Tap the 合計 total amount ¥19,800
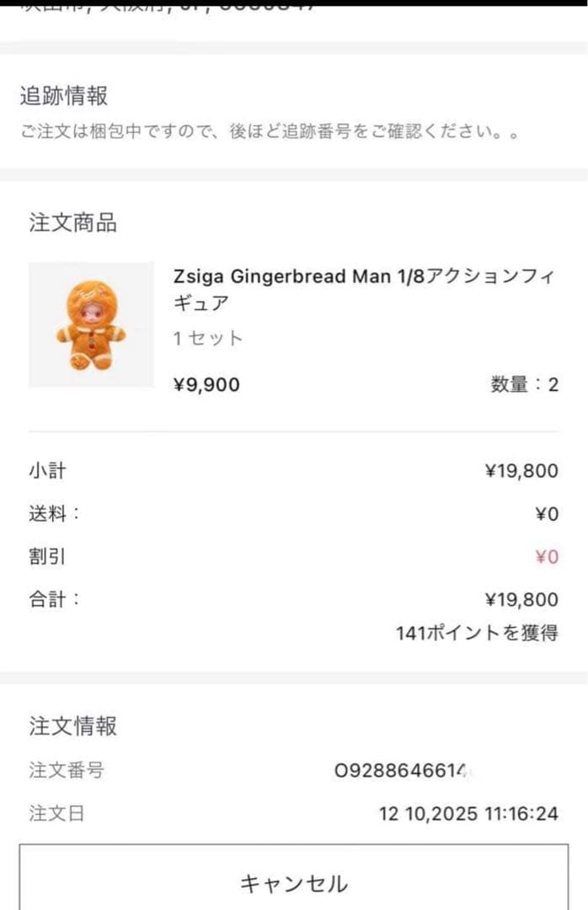This screenshot has width=588, height=910. pos(522,600)
